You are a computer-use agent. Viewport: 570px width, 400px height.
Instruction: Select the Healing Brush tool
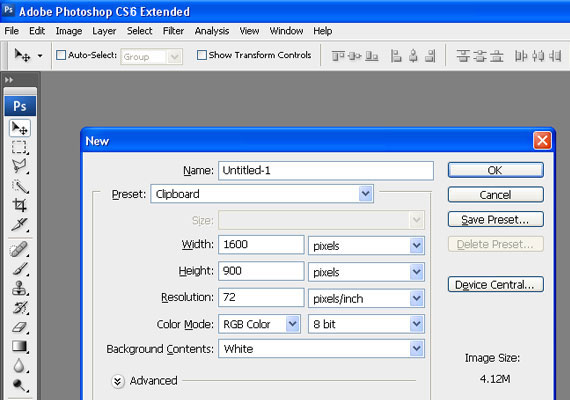click(x=19, y=249)
